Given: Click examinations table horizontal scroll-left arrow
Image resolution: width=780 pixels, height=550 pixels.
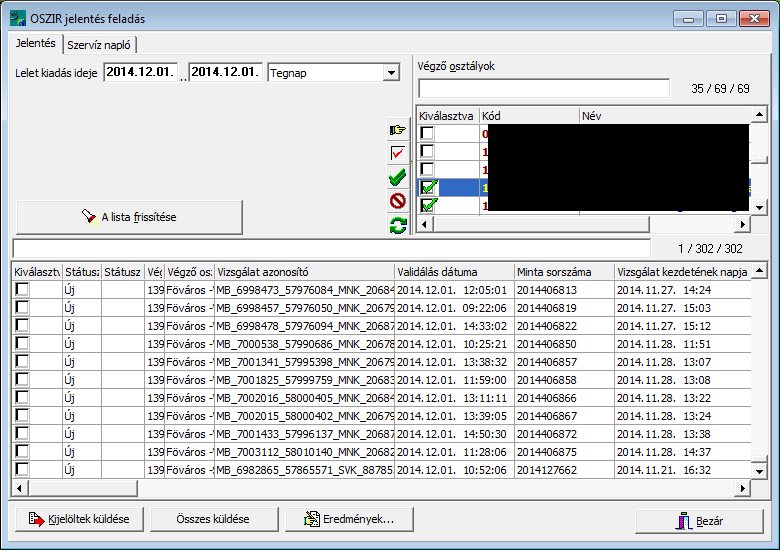Looking at the screenshot, I should 19,488.
